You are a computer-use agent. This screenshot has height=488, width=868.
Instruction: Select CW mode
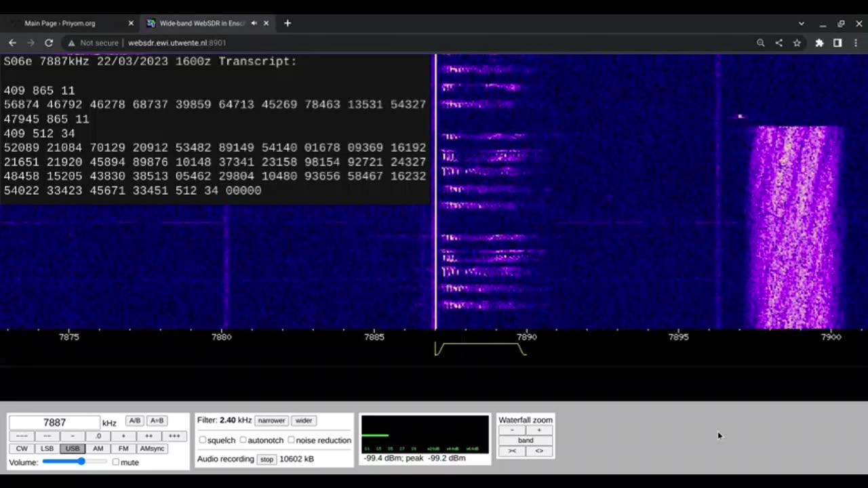point(22,449)
